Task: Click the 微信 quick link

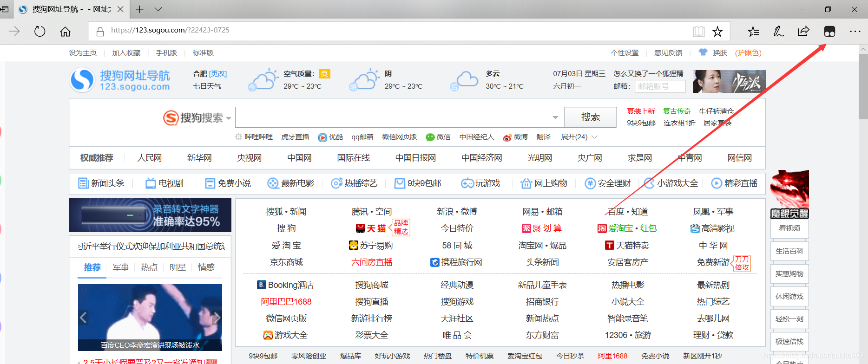Action: [438, 137]
